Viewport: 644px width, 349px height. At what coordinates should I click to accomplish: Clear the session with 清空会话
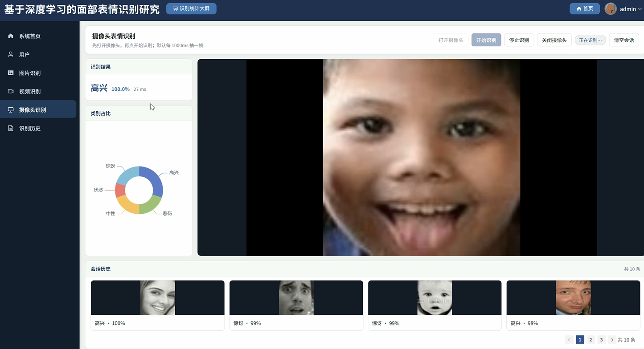(x=624, y=40)
